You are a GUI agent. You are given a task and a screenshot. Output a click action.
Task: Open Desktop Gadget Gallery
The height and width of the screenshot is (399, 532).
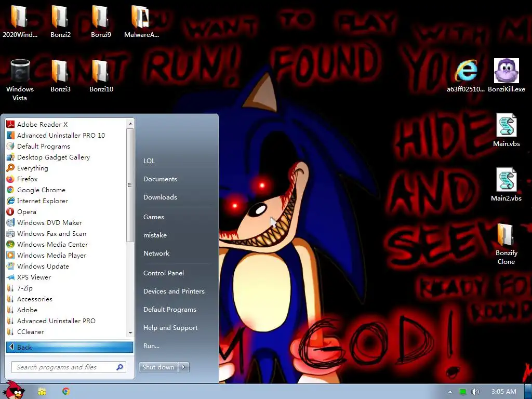pos(66,157)
